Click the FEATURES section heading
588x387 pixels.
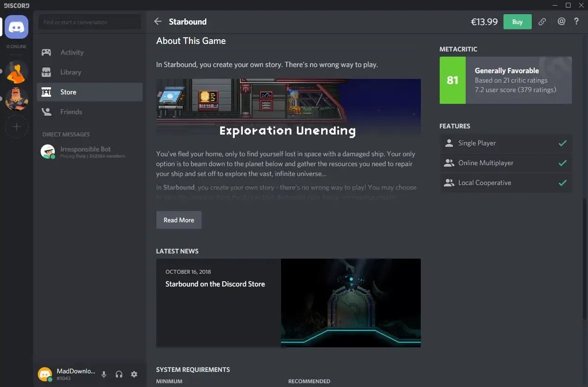coord(455,126)
